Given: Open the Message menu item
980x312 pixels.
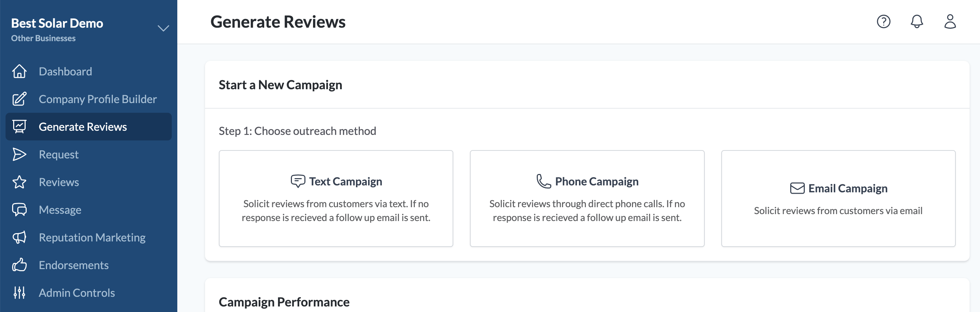Looking at the screenshot, I should click(x=60, y=210).
